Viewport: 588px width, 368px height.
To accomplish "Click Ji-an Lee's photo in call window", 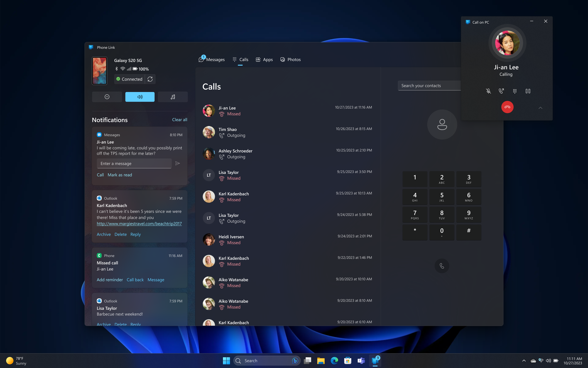I will tap(507, 43).
